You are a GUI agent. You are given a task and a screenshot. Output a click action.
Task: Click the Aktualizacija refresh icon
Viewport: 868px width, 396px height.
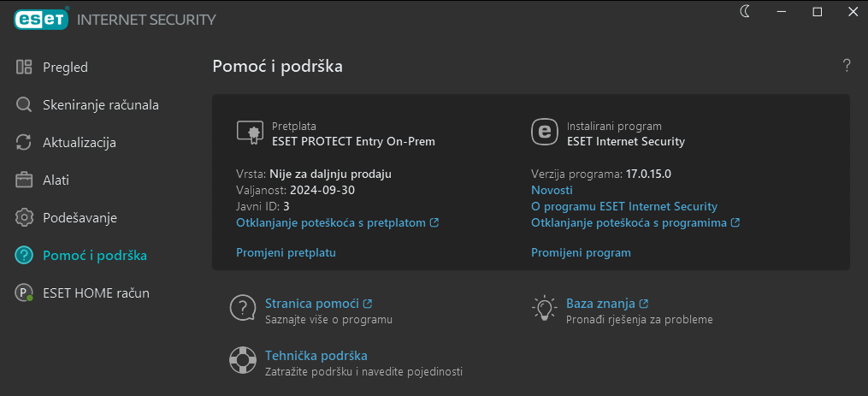point(24,142)
